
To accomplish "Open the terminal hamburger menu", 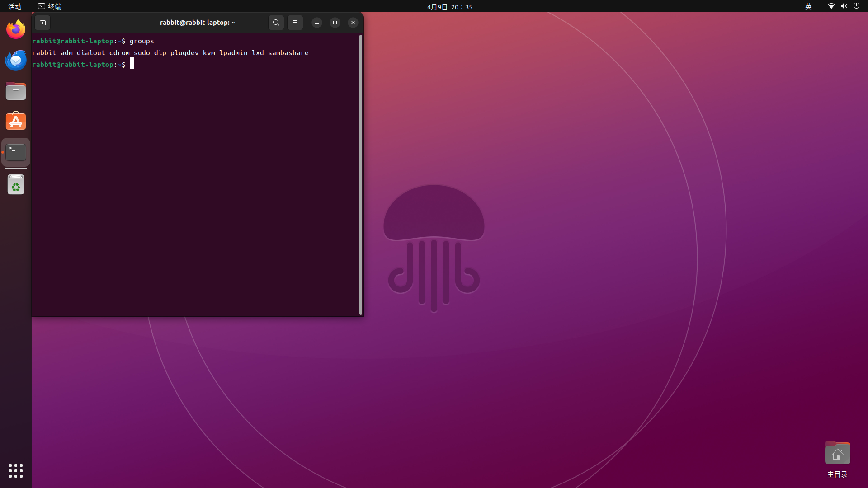I will click(x=295, y=23).
